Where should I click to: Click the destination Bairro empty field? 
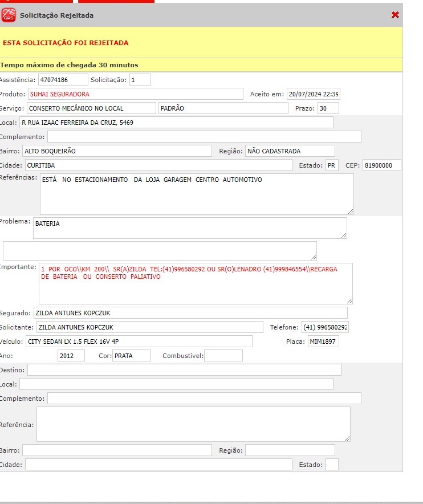pyautogui.click(x=117, y=450)
